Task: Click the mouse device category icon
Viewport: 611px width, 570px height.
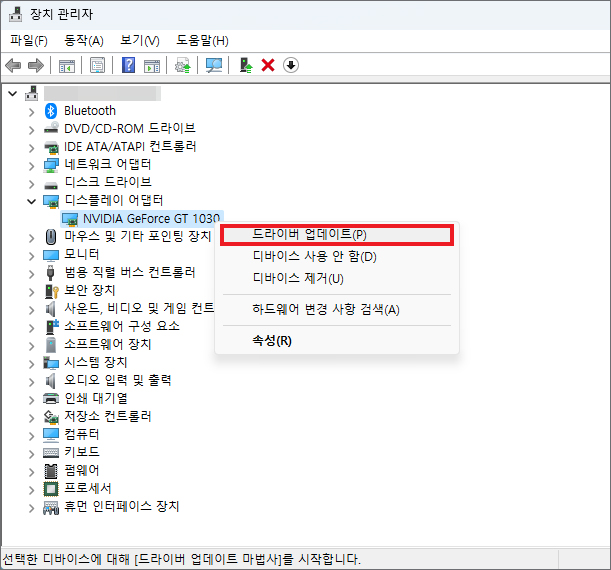Action: click(x=51, y=236)
